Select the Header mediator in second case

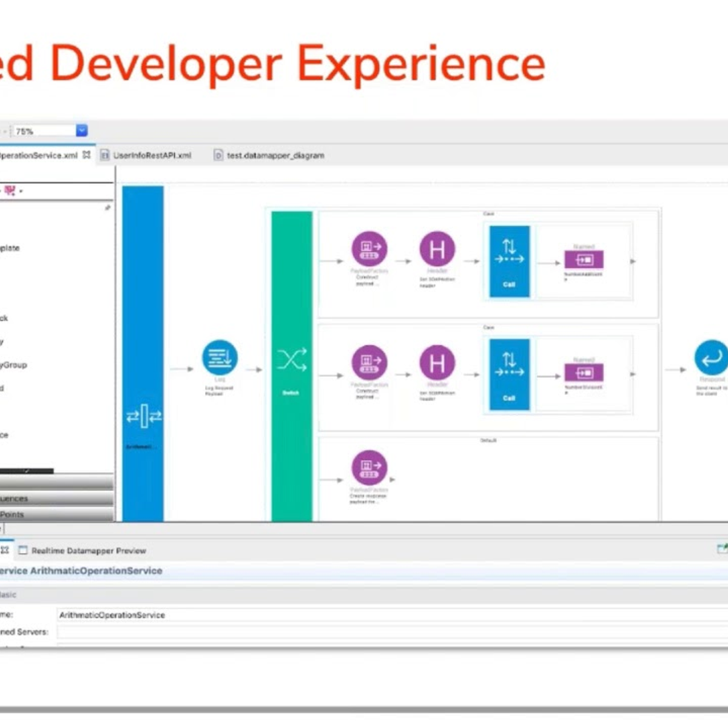click(x=437, y=363)
